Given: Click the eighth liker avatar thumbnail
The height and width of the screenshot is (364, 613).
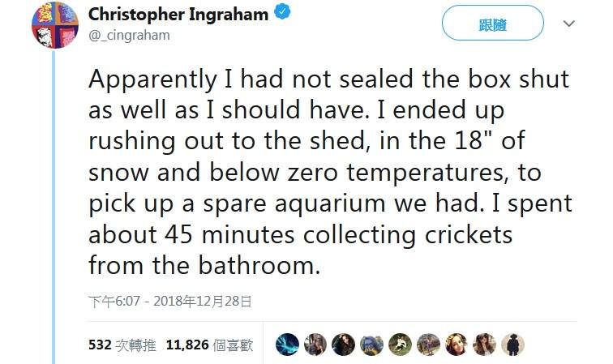Looking at the screenshot, I should [x=485, y=345].
